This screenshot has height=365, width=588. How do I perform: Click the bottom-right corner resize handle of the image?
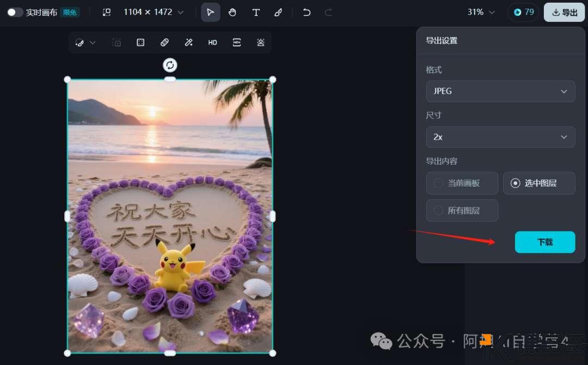pos(273,353)
